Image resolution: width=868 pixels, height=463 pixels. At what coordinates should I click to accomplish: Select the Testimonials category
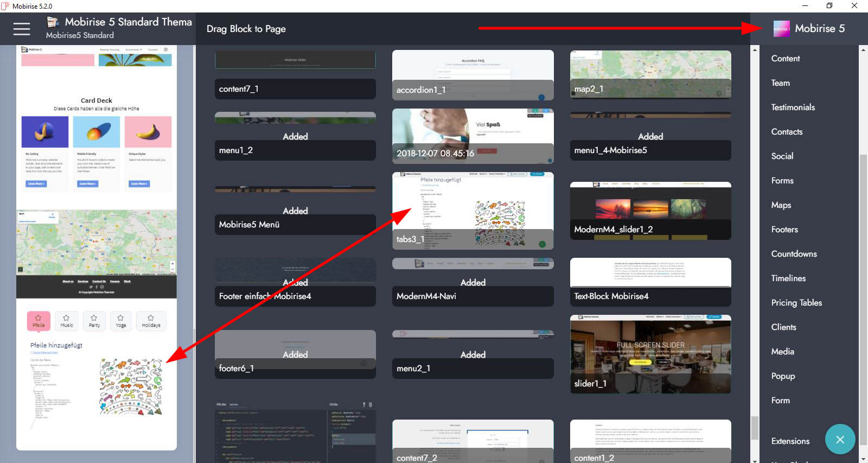pos(793,107)
